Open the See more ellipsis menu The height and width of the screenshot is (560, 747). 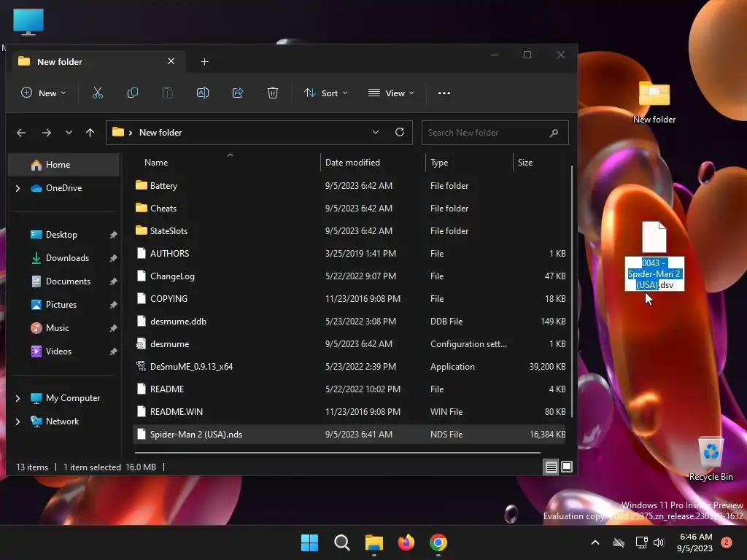point(444,93)
